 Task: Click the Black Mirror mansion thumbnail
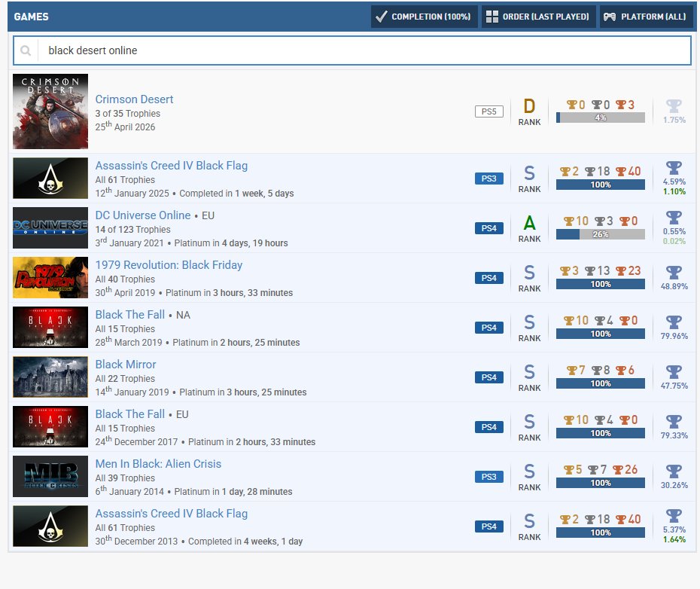pos(50,377)
